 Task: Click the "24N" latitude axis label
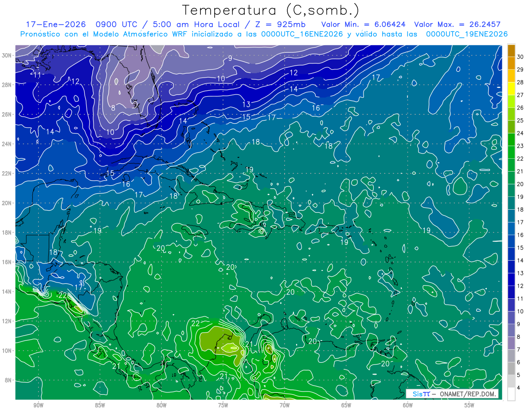click(8, 144)
